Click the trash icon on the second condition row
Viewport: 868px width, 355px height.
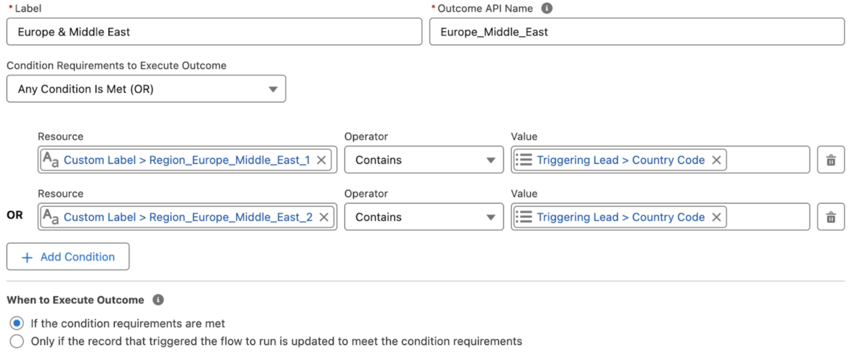831,217
